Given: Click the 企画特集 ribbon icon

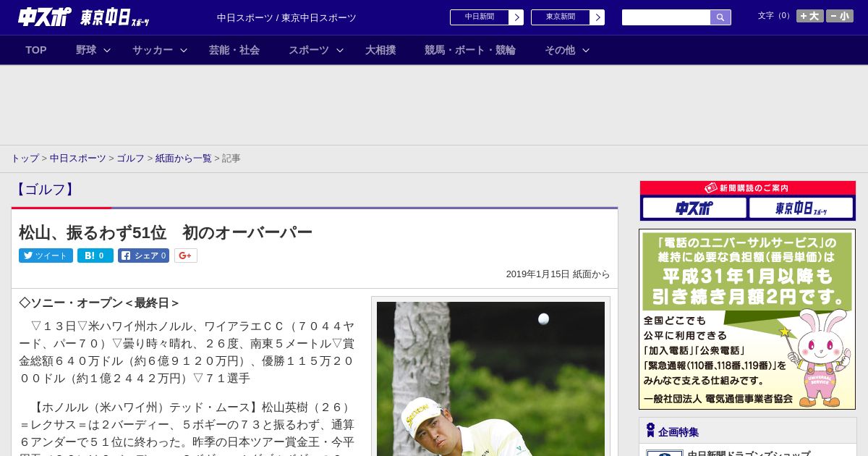Looking at the screenshot, I should (x=650, y=431).
